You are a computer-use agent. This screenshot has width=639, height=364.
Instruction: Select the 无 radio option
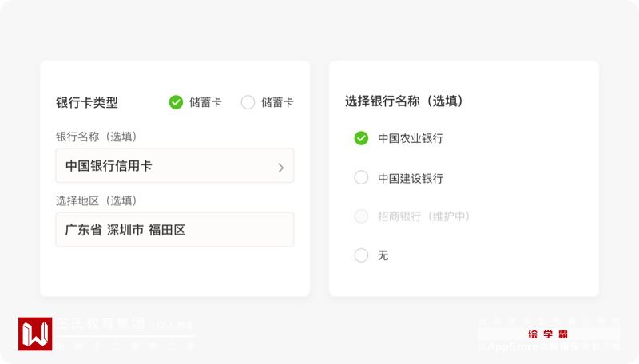click(361, 255)
